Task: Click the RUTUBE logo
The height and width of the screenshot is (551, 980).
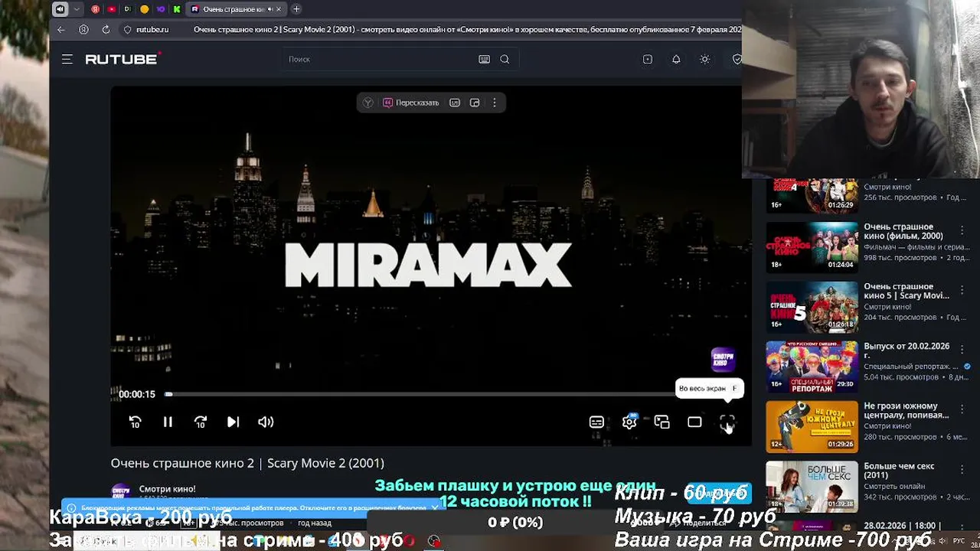Action: 123,59
